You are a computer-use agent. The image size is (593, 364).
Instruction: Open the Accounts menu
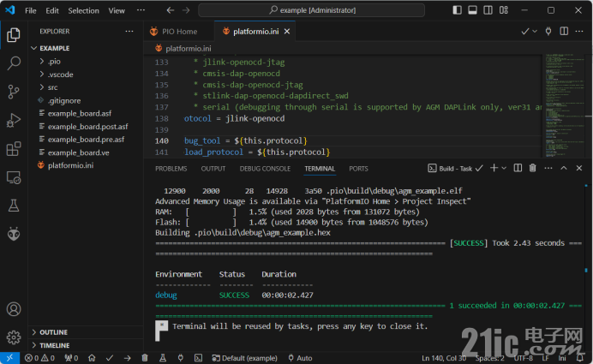pyautogui.click(x=14, y=309)
